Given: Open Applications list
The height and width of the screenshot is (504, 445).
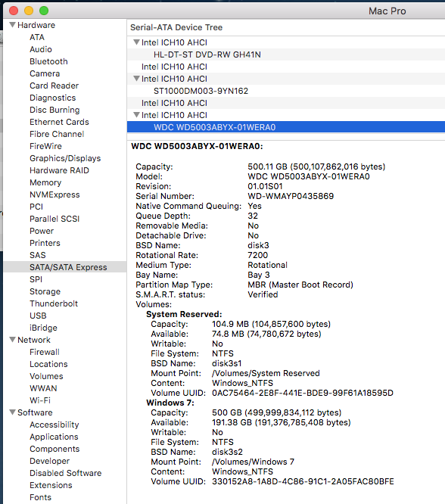Looking at the screenshot, I should pyautogui.click(x=54, y=437).
